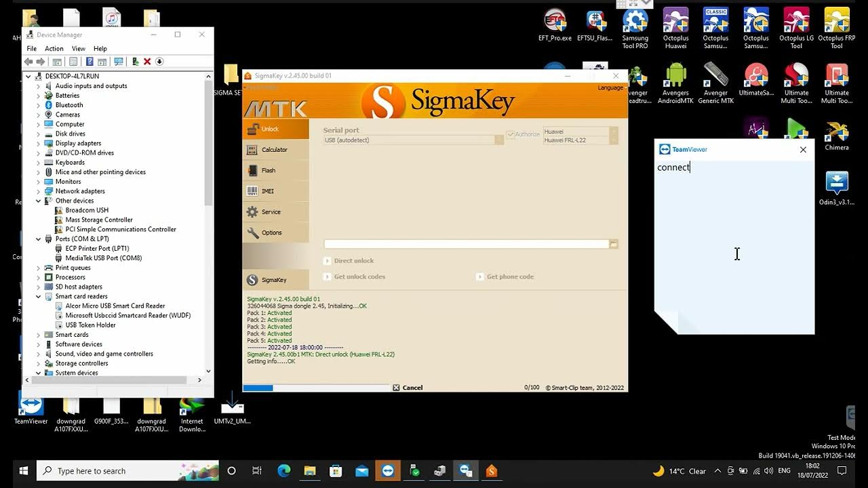Open the EFT_Pro.exe desktop shortcut
This screenshot has height=488, width=868.
click(555, 26)
